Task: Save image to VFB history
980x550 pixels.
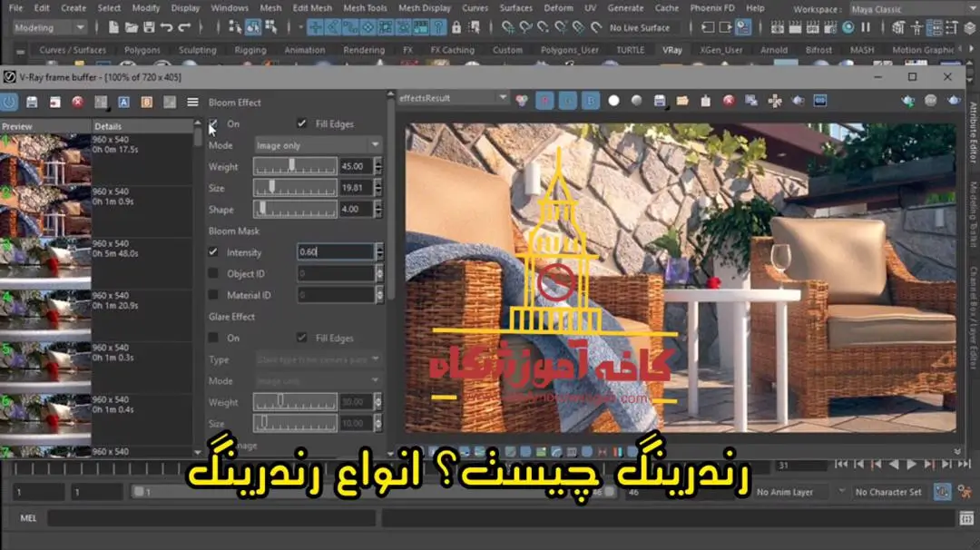Action: tap(32, 102)
